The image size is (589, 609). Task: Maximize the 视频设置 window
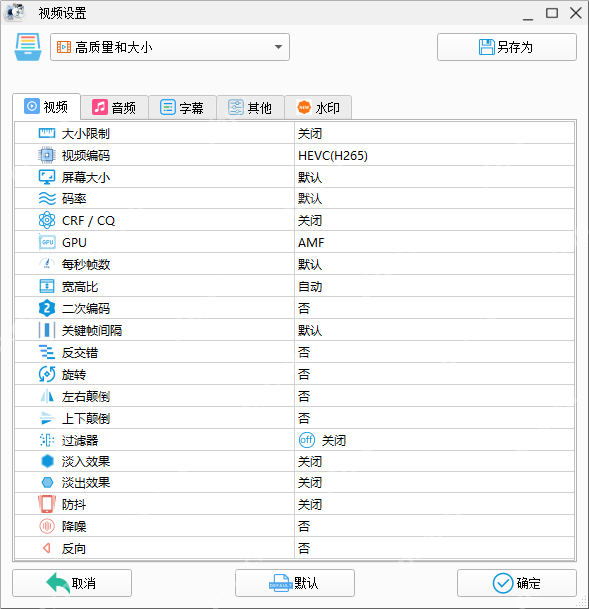point(552,13)
